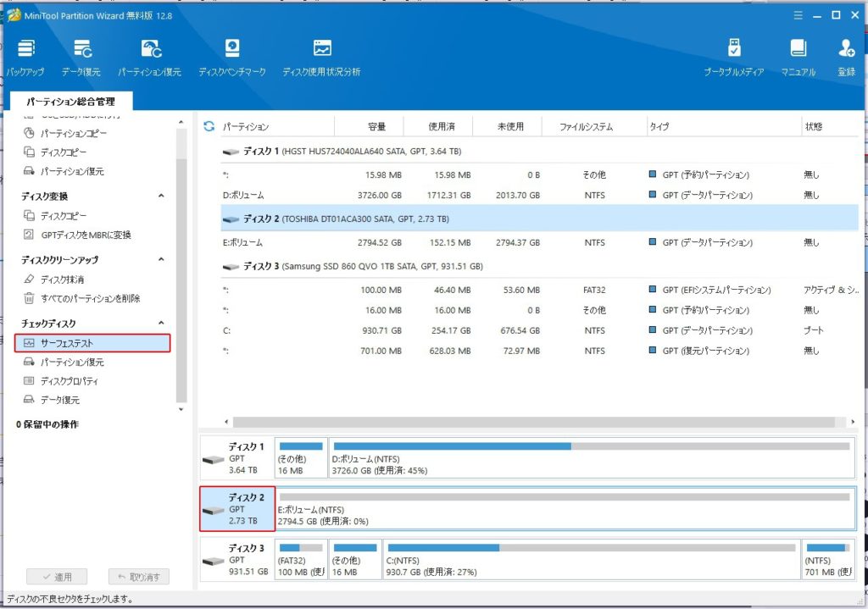Collapse the チェックディスク section
Image resolution: width=868 pixels, height=609 pixels.
pyautogui.click(x=162, y=324)
